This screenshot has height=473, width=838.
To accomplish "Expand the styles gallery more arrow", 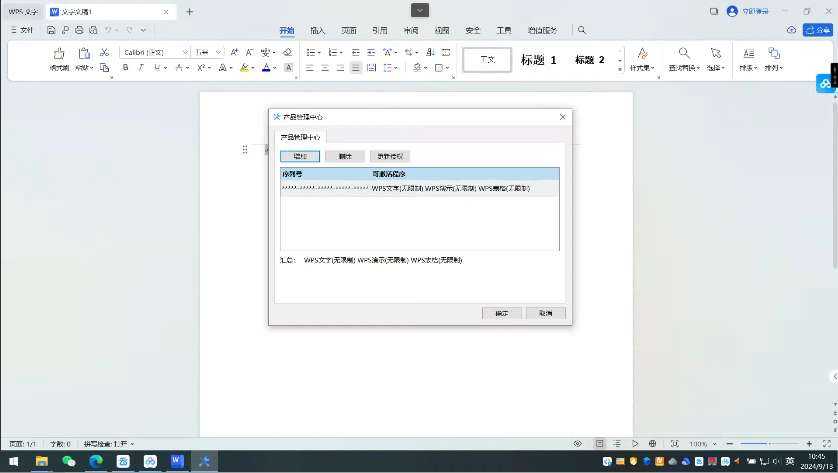I will [620, 69].
